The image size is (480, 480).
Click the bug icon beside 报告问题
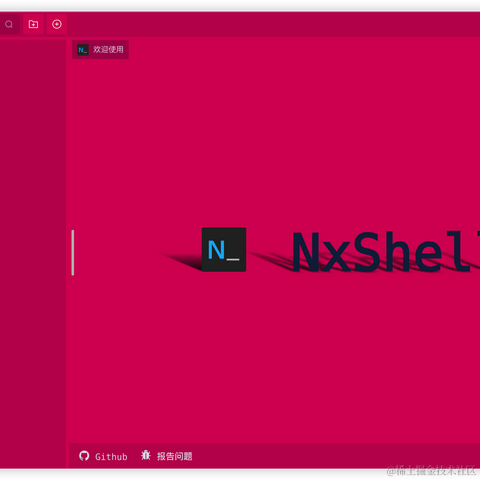pyautogui.click(x=146, y=455)
